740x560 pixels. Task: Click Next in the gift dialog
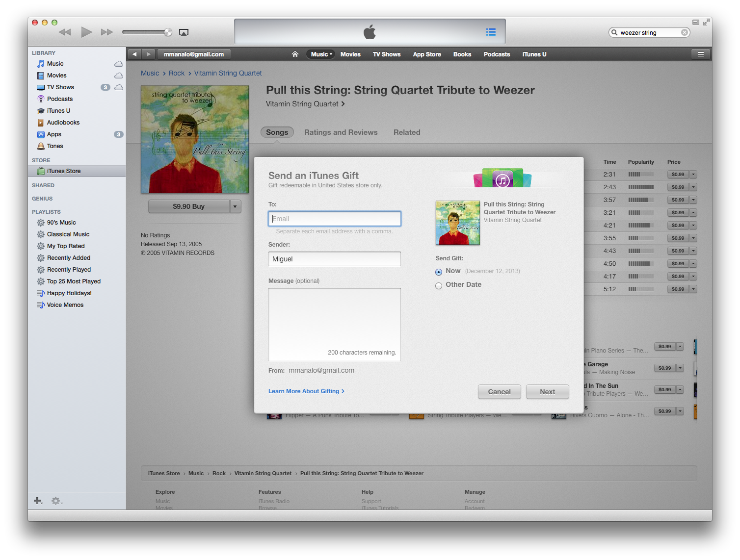coord(548,392)
